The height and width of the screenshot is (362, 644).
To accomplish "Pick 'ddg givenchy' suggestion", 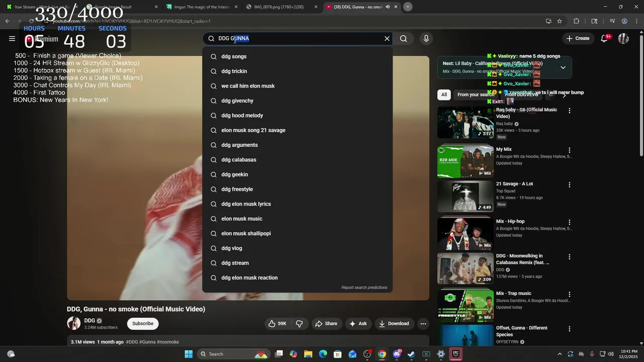I will coord(297,101).
